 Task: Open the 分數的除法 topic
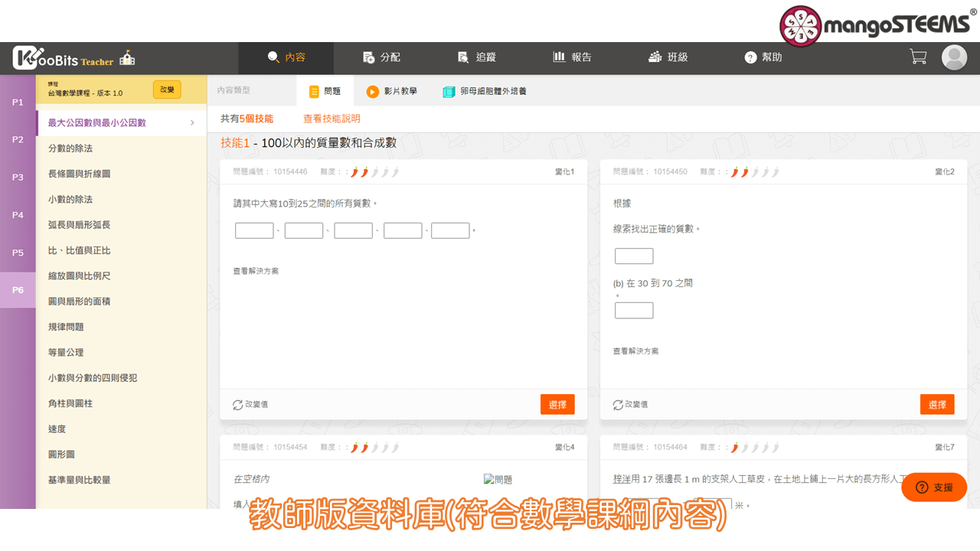(70, 148)
